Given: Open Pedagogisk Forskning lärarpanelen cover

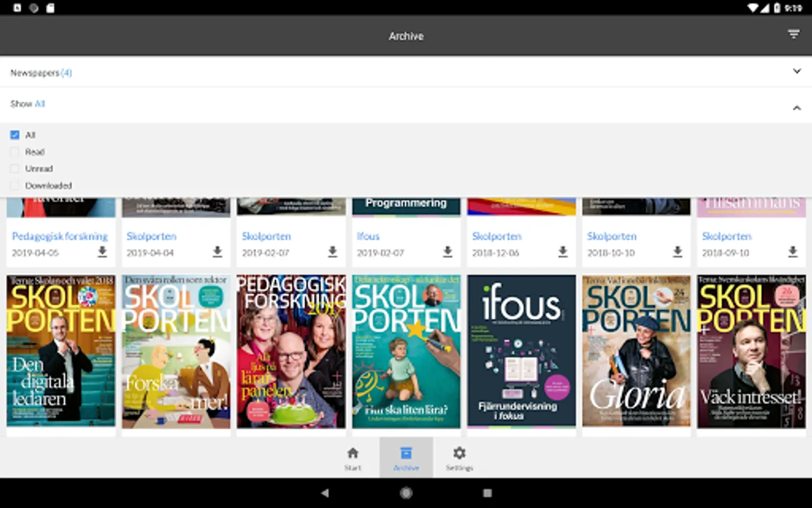Looking at the screenshot, I should point(291,351).
